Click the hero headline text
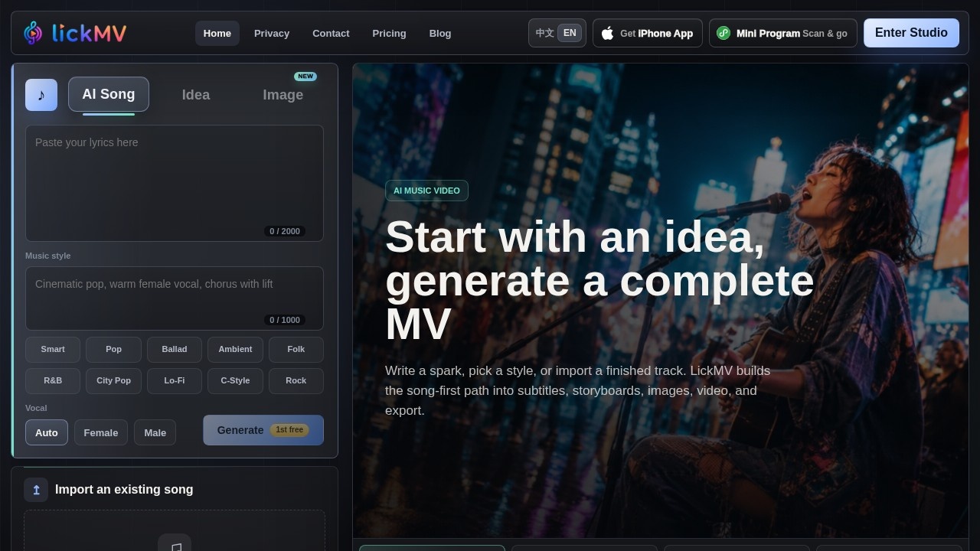This screenshot has width=980, height=551. 599,281
